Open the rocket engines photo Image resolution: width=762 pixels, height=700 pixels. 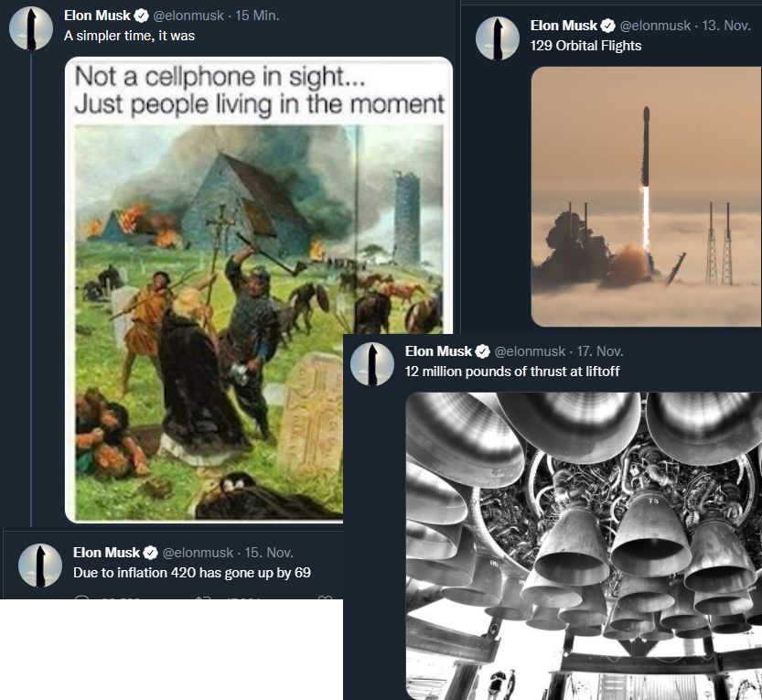tap(583, 545)
